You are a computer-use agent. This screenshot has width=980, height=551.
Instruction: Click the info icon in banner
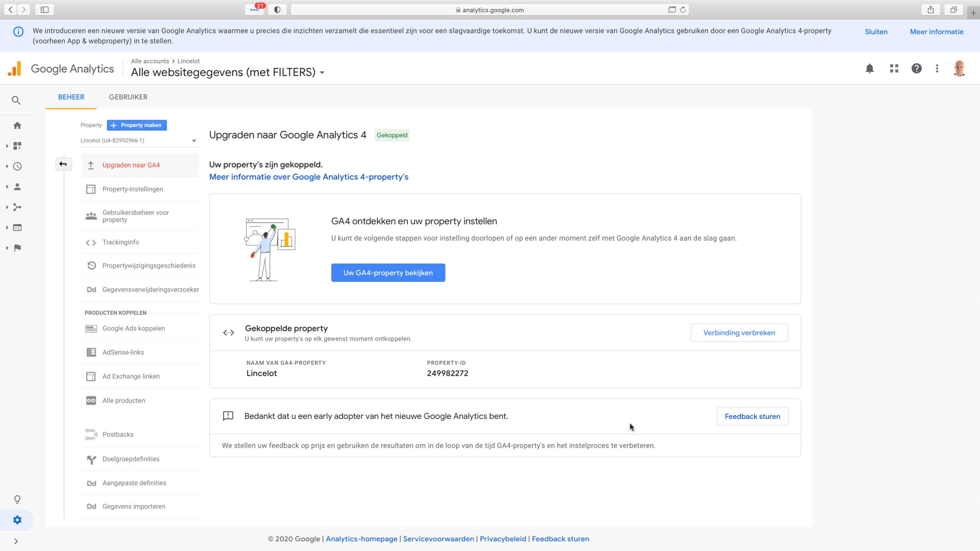click(x=18, y=32)
